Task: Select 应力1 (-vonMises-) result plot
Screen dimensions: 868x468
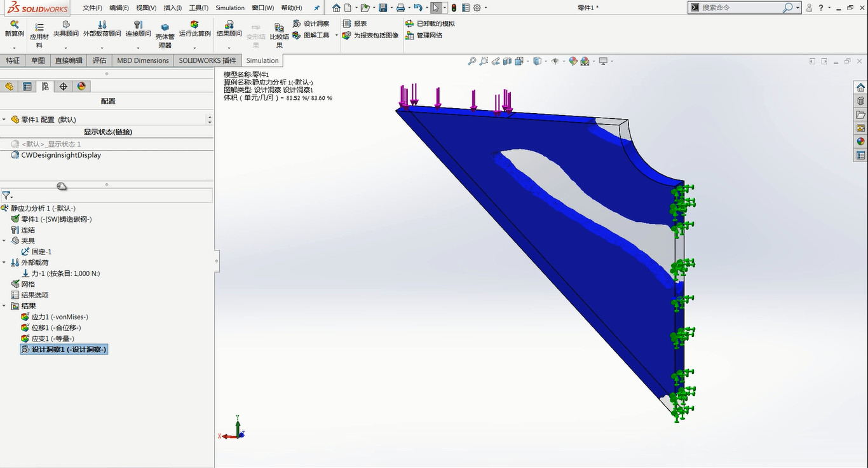Action: 60,317
